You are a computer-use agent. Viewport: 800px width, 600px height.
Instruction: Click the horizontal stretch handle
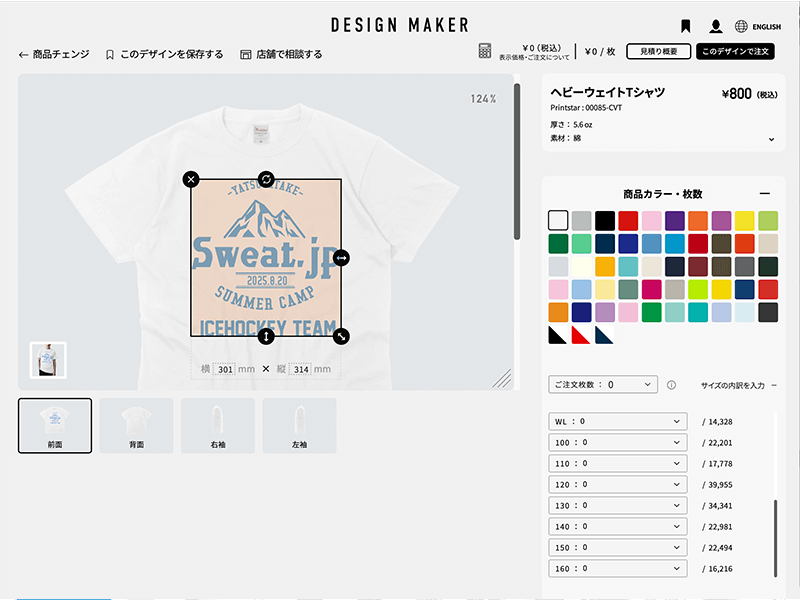(341, 258)
